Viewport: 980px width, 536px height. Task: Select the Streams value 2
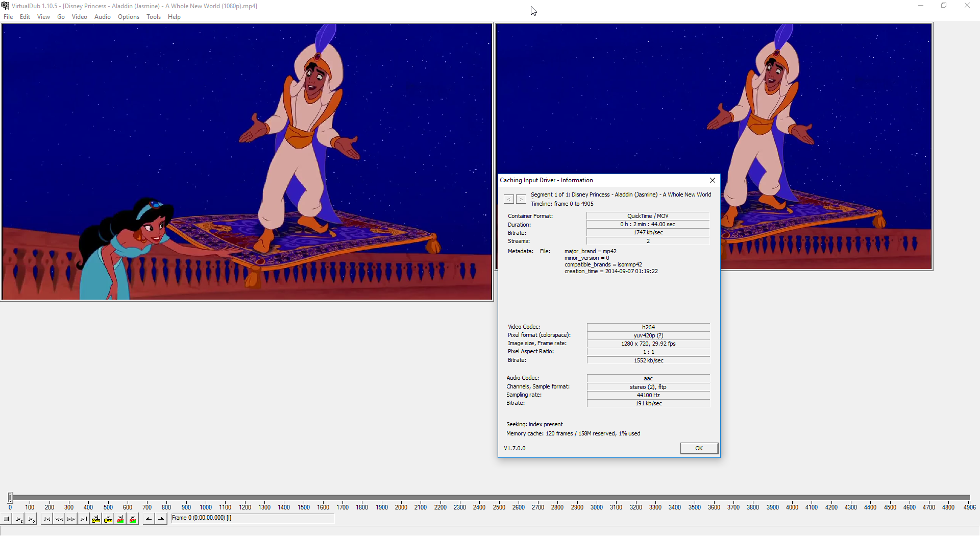pyautogui.click(x=648, y=241)
